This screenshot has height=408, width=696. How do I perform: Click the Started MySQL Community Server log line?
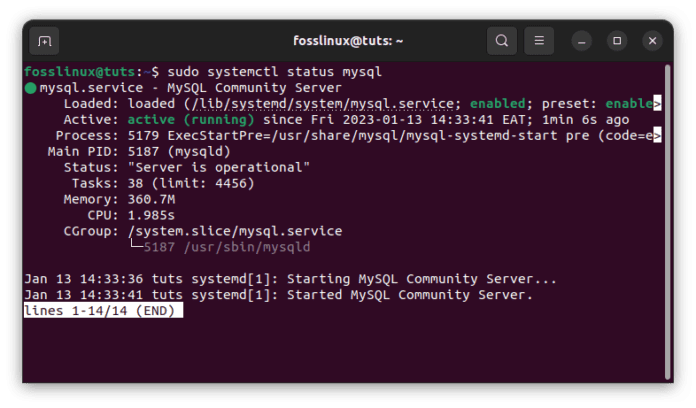[410, 295]
